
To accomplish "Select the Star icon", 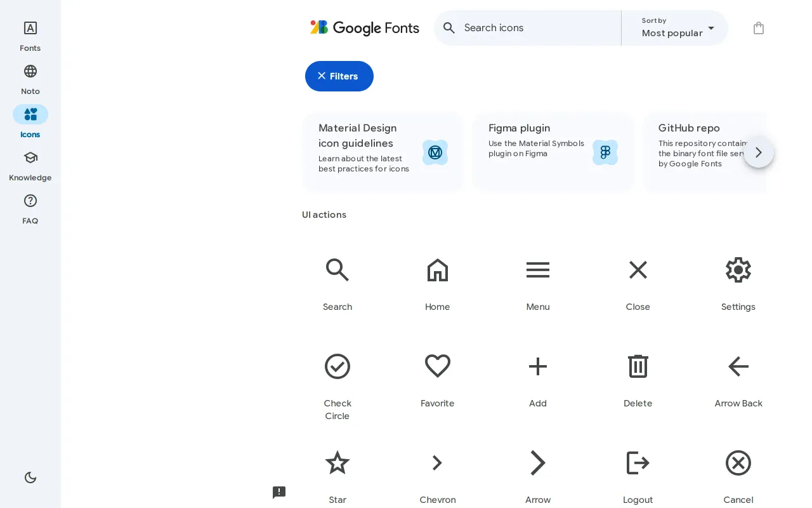I will point(337,463).
